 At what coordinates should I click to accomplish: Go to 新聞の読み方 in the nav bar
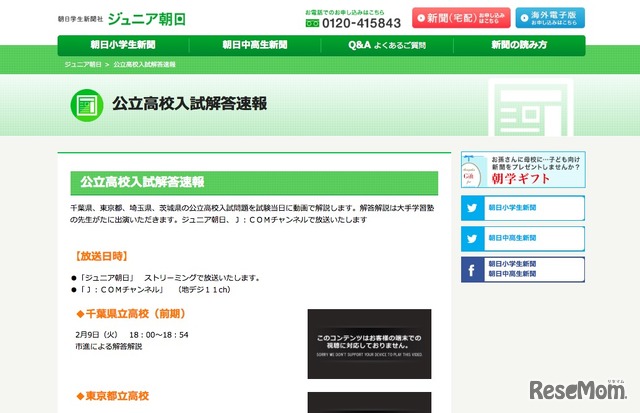point(519,45)
